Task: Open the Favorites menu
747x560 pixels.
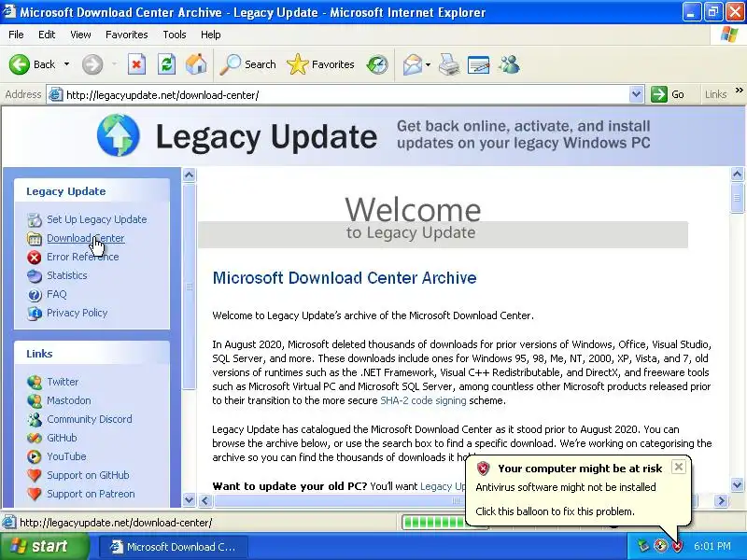Action: [x=127, y=35]
